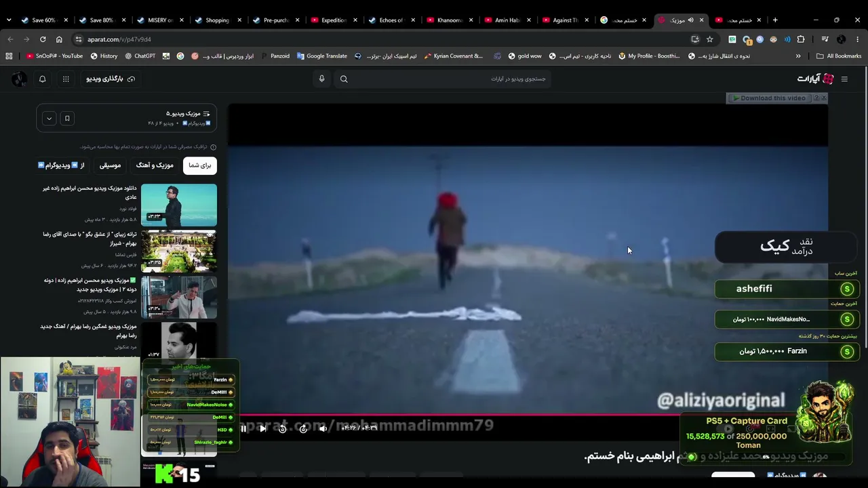Rewind the video using the replay icon
This screenshot has height=488, width=868.
(x=283, y=428)
